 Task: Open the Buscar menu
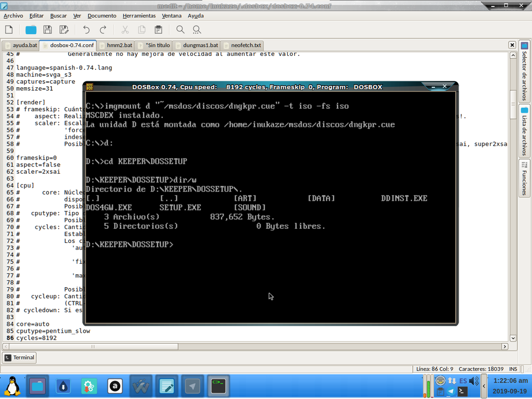[58, 15]
